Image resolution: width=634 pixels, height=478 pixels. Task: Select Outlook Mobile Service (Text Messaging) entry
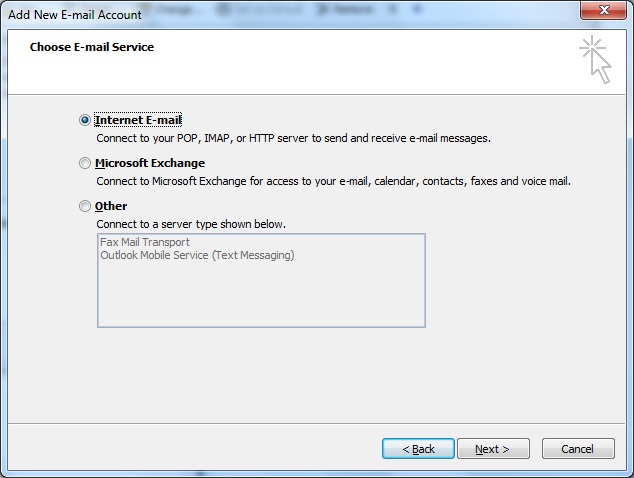197,255
